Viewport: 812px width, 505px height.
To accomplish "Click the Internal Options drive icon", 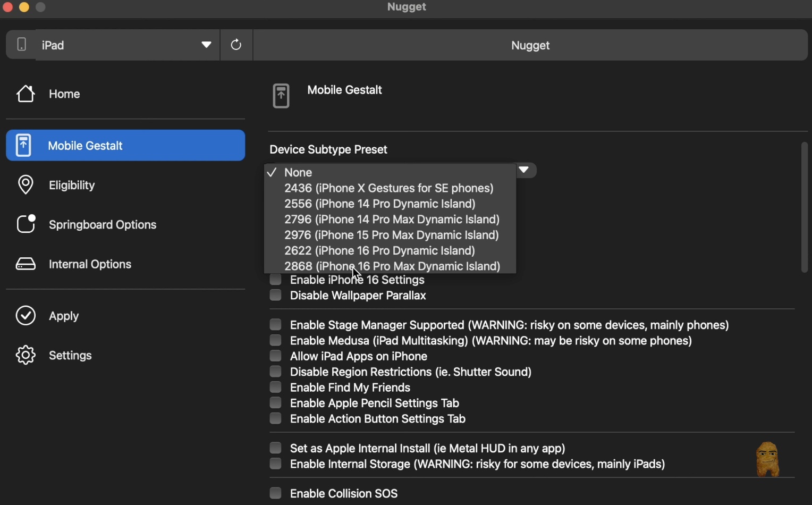I will (x=26, y=264).
